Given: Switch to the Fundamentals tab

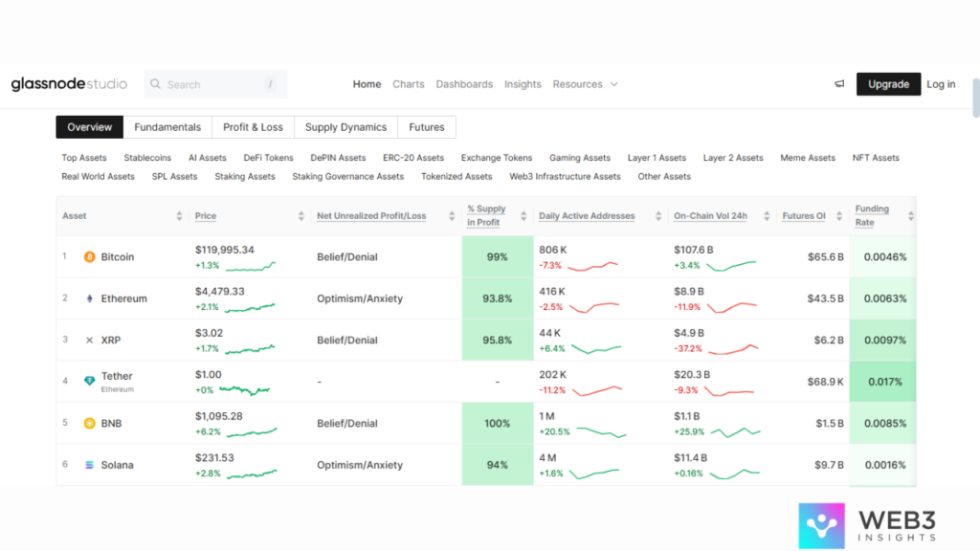Looking at the screenshot, I should (167, 127).
